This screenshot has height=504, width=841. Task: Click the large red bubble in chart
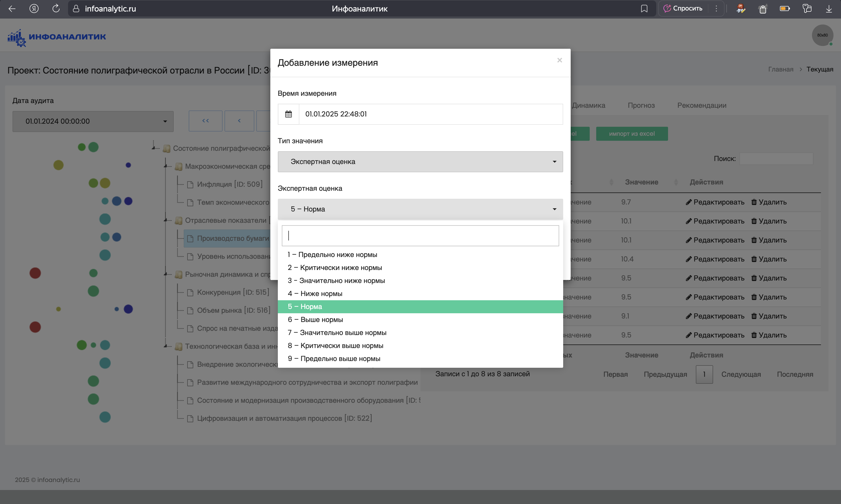[x=35, y=273]
